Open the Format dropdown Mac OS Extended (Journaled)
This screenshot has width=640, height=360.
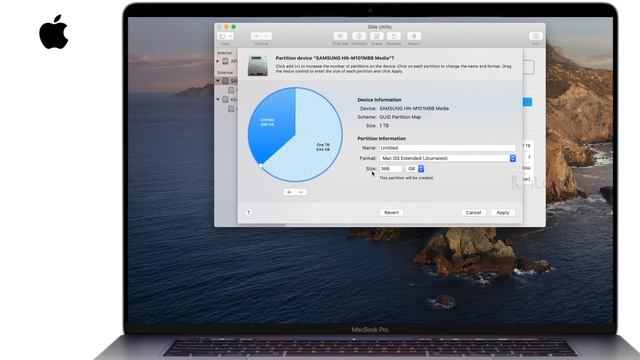pos(447,158)
